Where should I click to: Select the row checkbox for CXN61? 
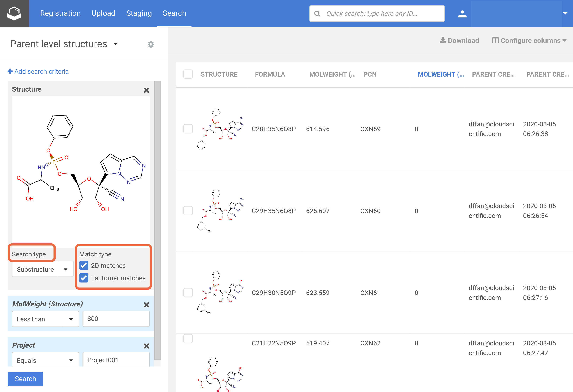[x=188, y=292]
